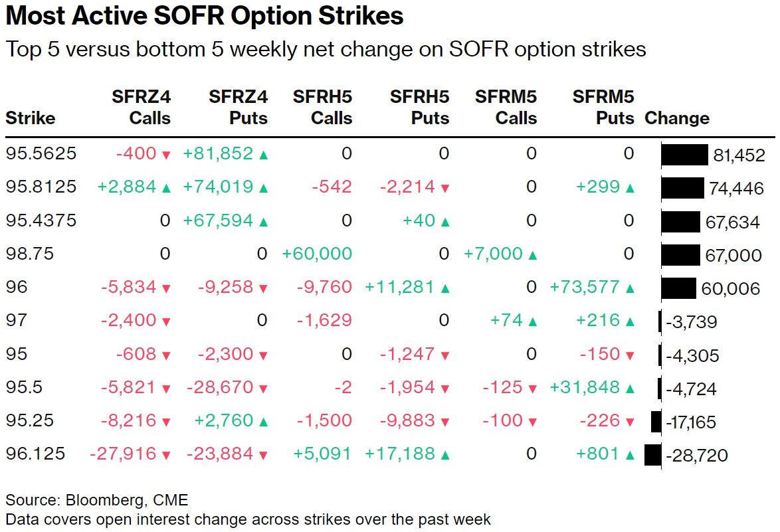780x532 pixels.
Task: Click the red down arrow beside -28,670
Action: point(264,389)
